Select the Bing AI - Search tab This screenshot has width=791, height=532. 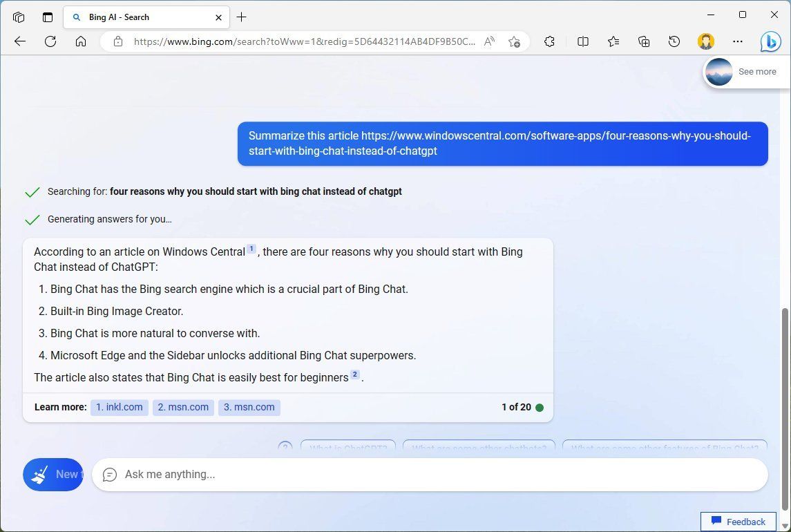point(138,17)
